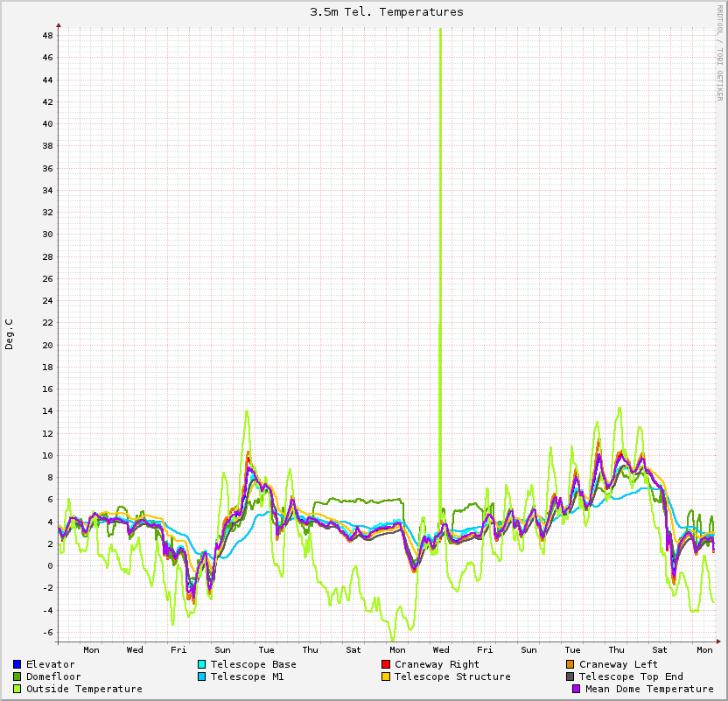This screenshot has width=728, height=701.
Task: Click the "3.5m Tel. Temperatures" chart title
Action: tap(387, 12)
